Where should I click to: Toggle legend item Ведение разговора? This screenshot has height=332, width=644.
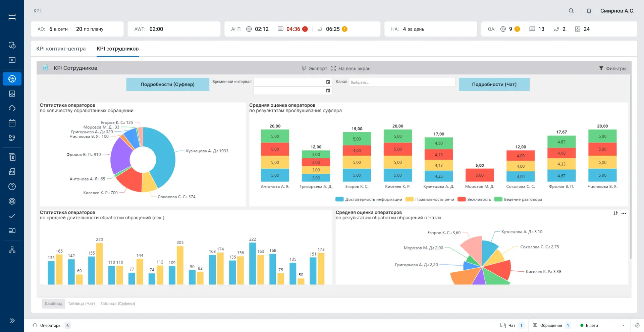click(x=518, y=199)
